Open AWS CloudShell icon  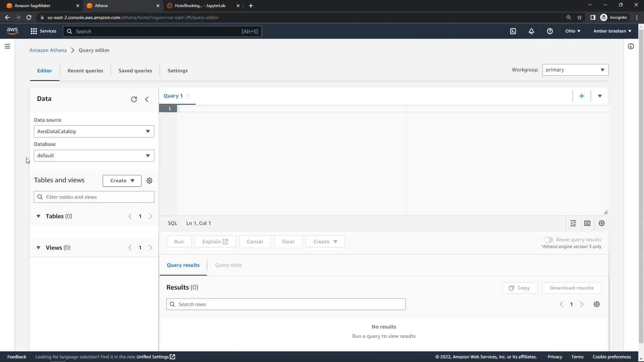coord(513,31)
